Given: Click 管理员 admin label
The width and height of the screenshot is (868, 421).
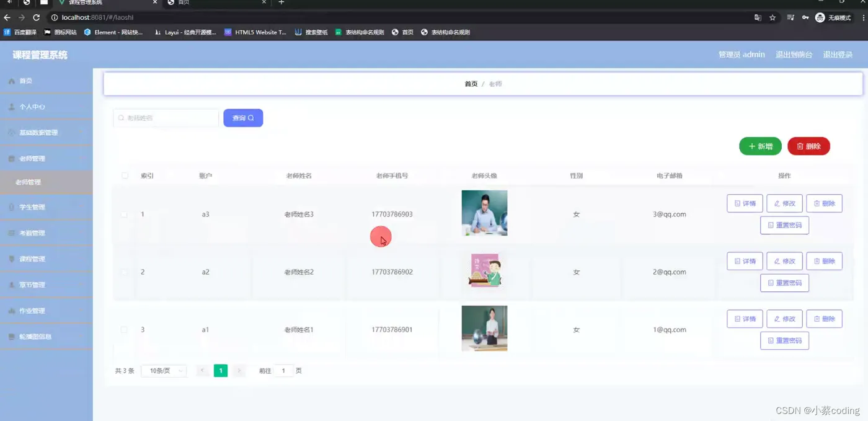Looking at the screenshot, I should pos(742,55).
